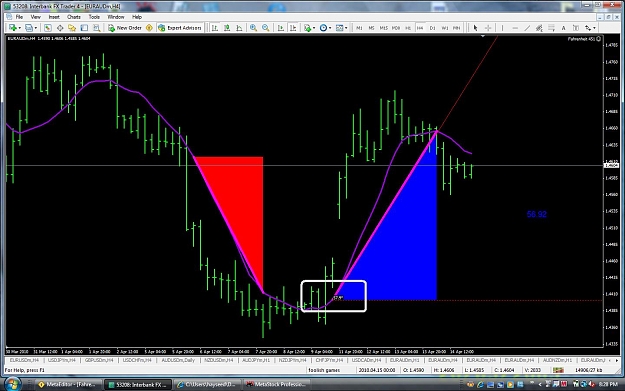The width and height of the screenshot is (625, 391).
Task: Click the New Order button
Action: click(125, 28)
